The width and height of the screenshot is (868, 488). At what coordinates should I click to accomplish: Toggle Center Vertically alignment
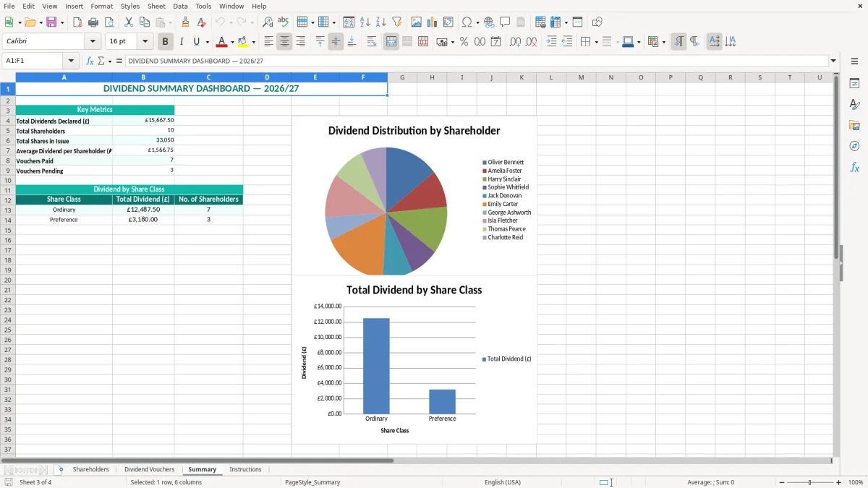pyautogui.click(x=336, y=42)
